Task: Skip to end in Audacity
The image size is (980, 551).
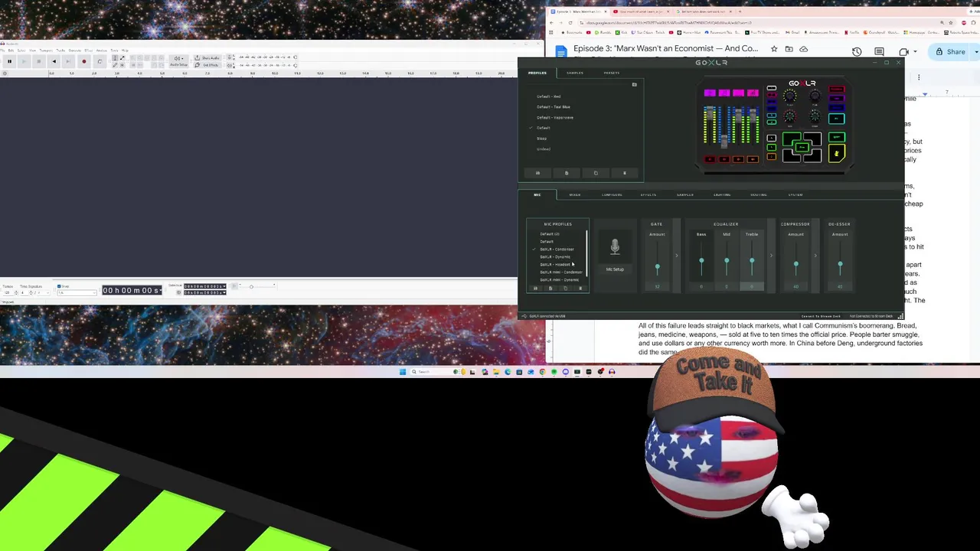Action: pos(68,61)
